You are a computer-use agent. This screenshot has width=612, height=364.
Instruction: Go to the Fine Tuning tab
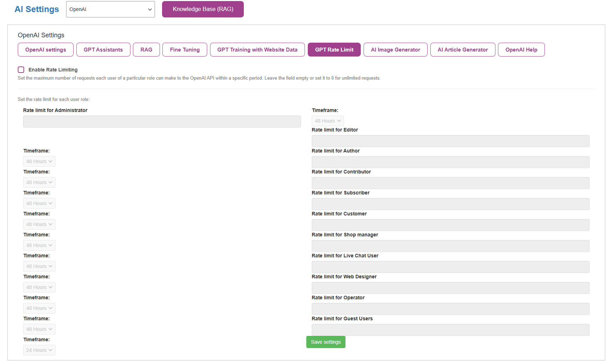pos(184,50)
